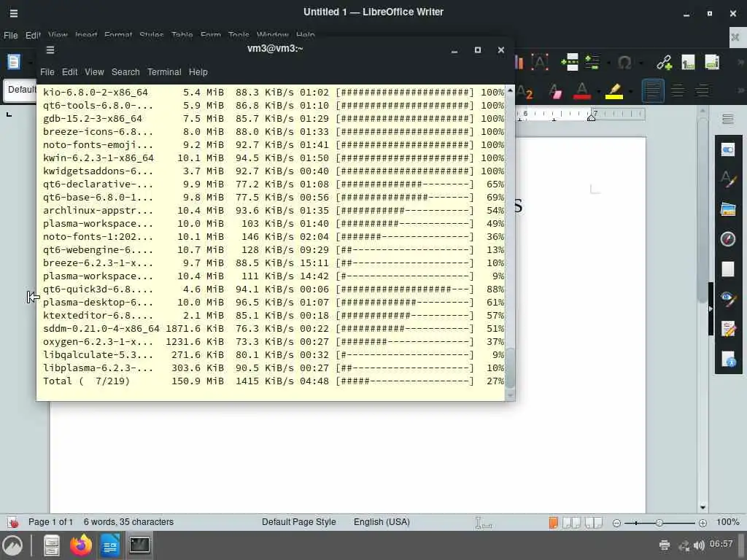
Task: Open the highlighting color dropdown arrow
Action: [x=630, y=91]
